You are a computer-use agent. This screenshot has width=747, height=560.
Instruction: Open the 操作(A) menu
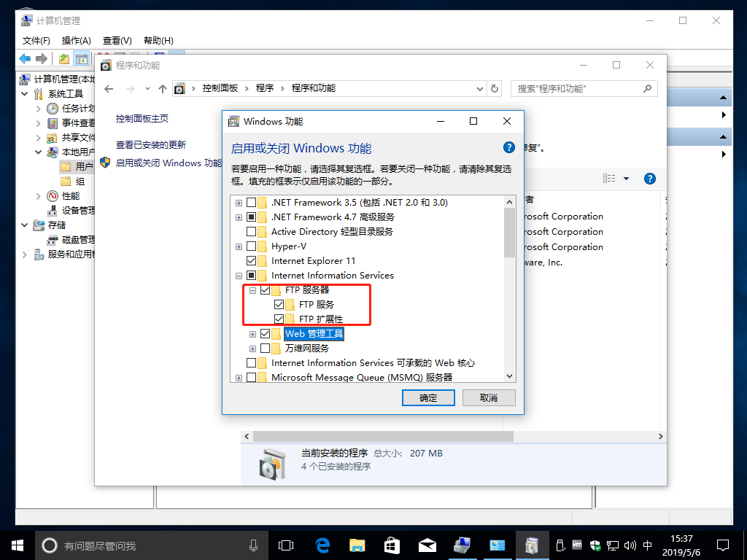point(76,41)
